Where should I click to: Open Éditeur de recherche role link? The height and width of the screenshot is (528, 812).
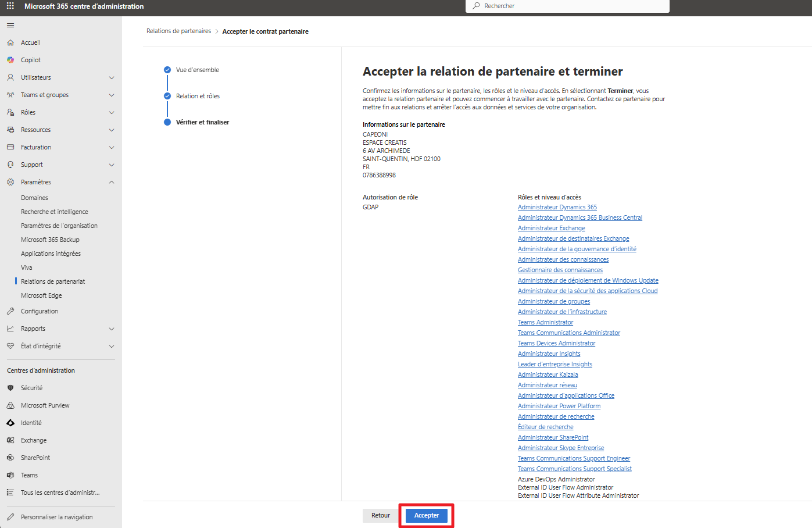[546, 427]
